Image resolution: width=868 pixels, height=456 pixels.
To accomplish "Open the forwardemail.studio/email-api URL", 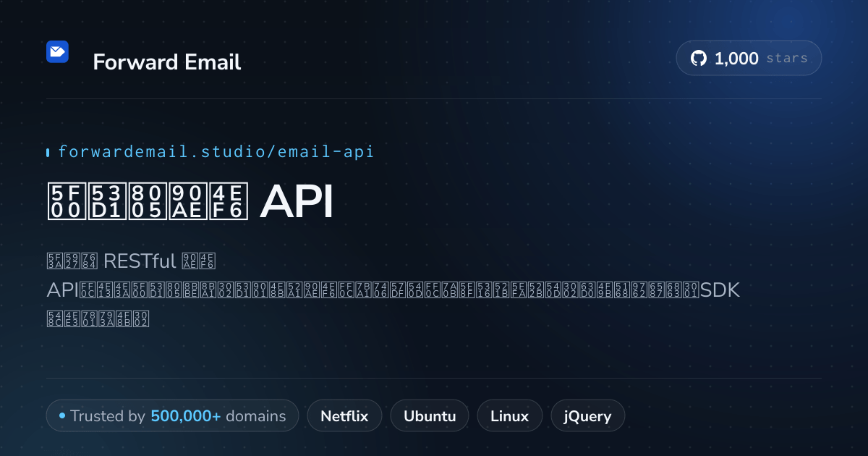I will click(x=216, y=151).
